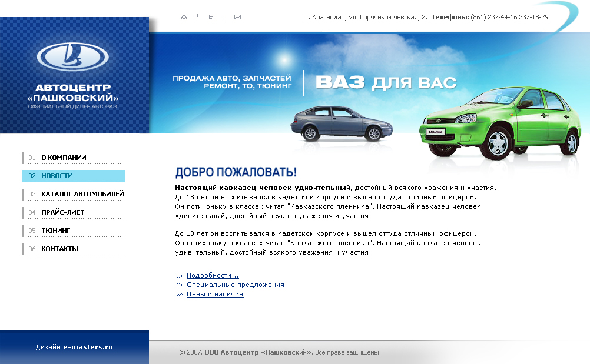Click the arrow marker next to Цены и наличие
Image resolution: width=590 pixels, height=364 pixels.
178,294
